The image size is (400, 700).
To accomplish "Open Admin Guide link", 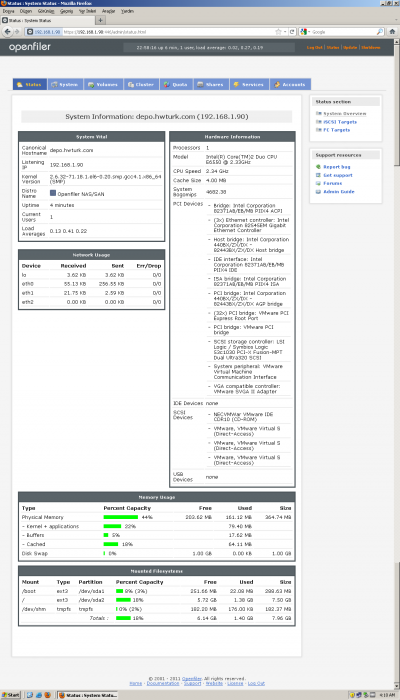I will click(339, 192).
